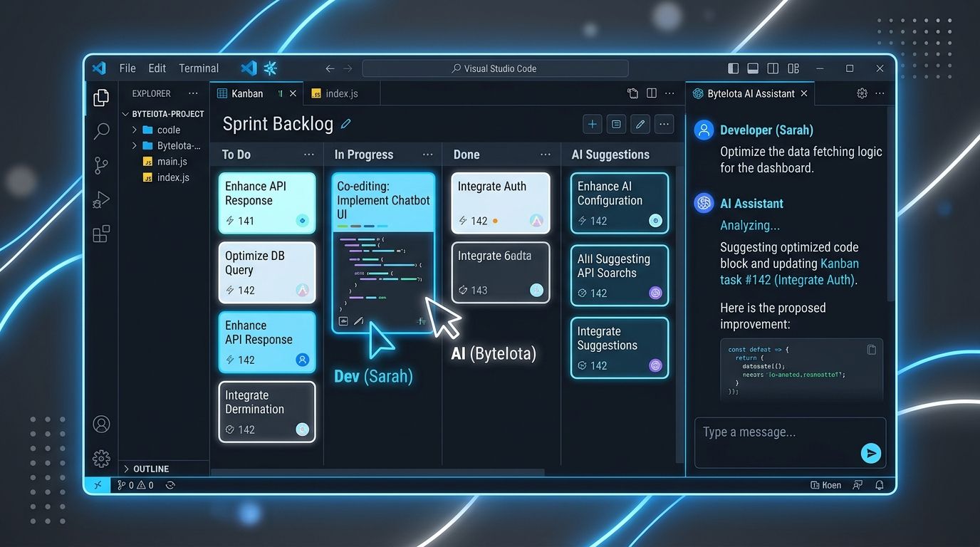Click the Explorer files icon in activity bar

102,97
